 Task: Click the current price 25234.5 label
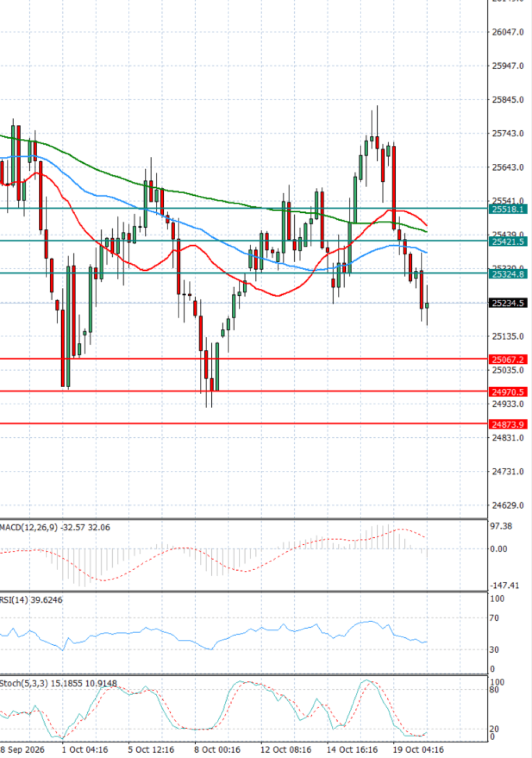508,303
